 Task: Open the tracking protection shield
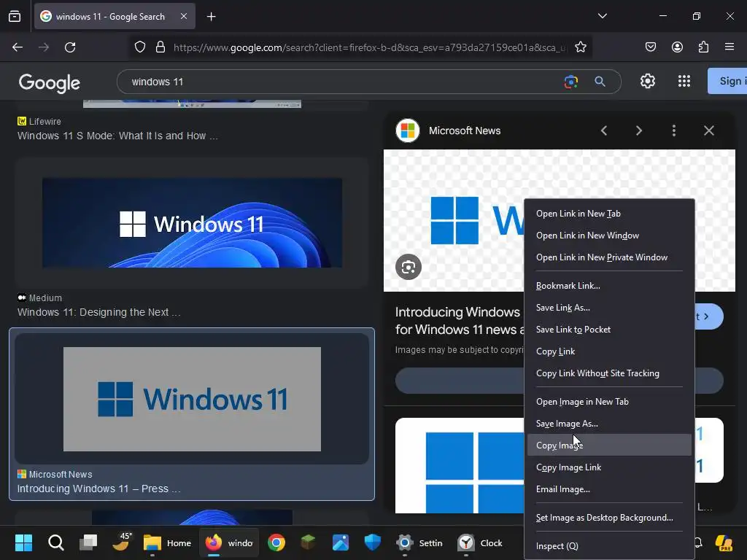[x=139, y=47]
